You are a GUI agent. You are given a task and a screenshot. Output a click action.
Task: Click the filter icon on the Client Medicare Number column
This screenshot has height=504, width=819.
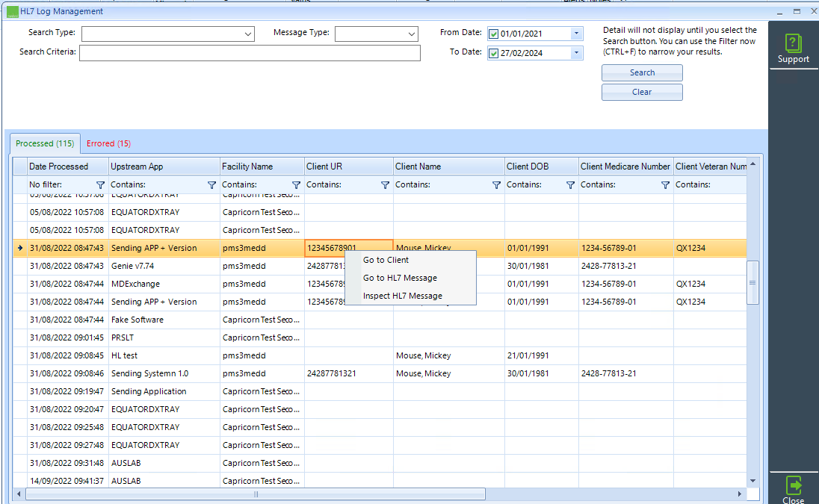pyautogui.click(x=665, y=184)
